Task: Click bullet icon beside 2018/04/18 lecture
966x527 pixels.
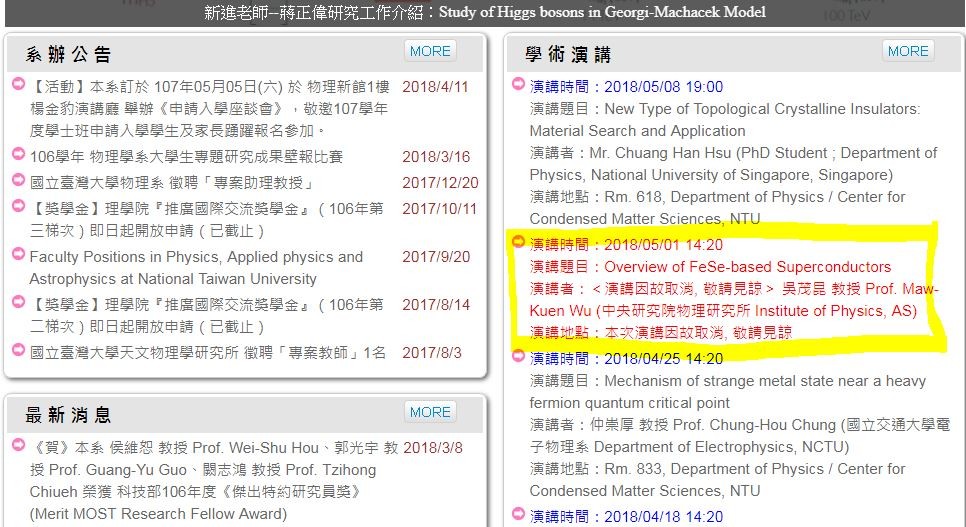Action: tap(518, 514)
